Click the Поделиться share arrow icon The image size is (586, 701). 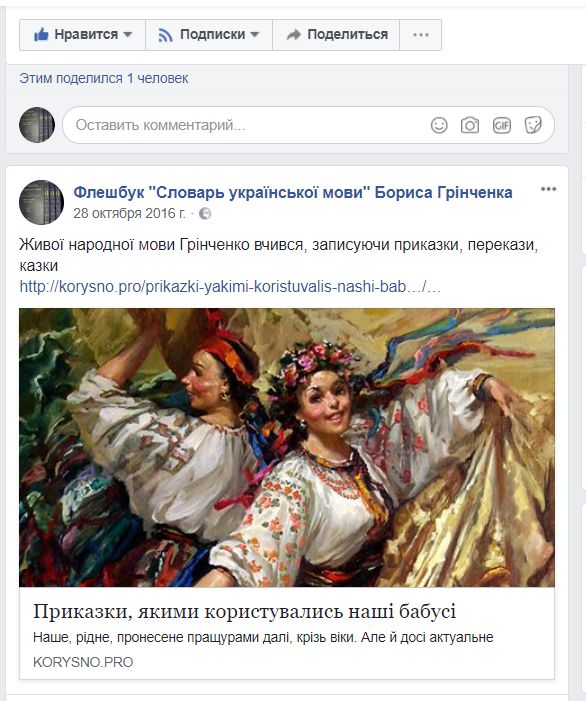tap(294, 34)
